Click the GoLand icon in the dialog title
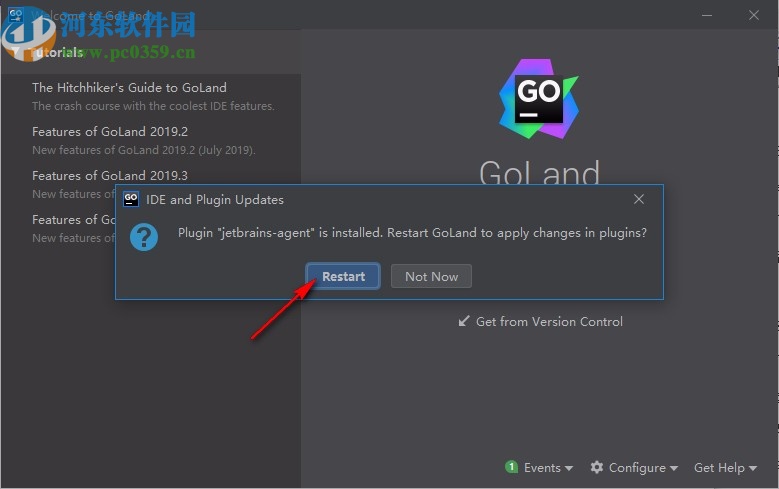The image size is (779, 489). click(131, 199)
